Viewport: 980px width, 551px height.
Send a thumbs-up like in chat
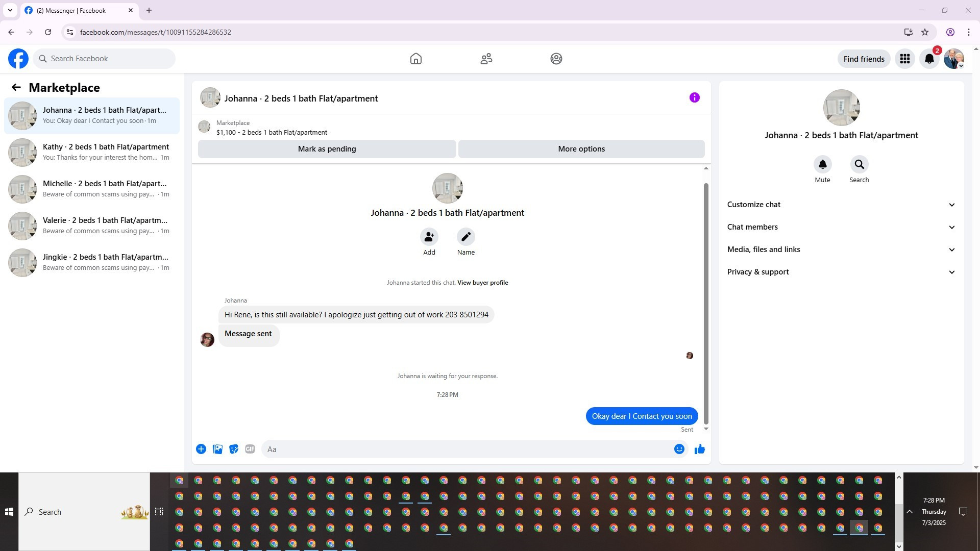click(699, 449)
